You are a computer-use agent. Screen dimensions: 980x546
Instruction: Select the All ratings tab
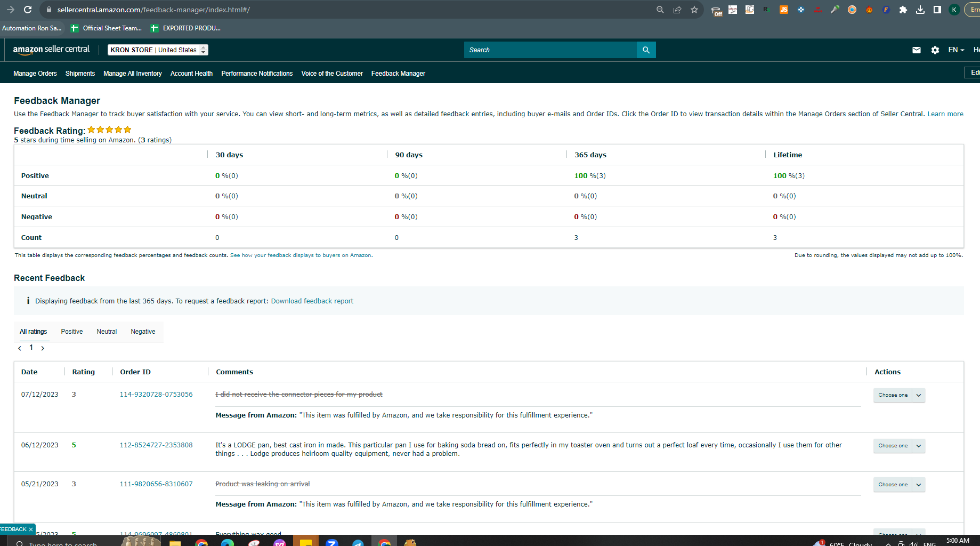[34, 332]
